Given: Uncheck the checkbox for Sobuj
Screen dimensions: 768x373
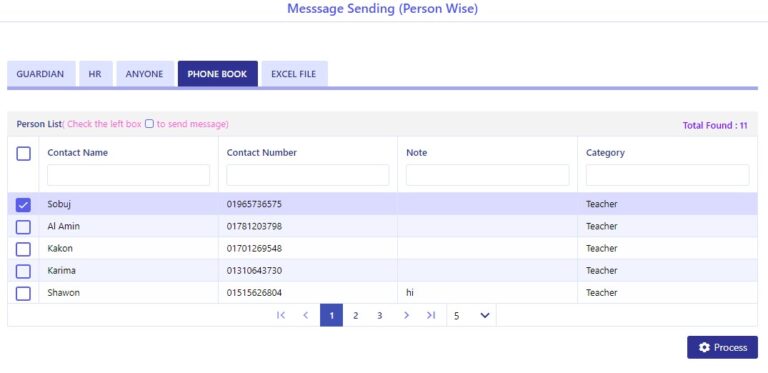Looking at the screenshot, I should coord(23,205).
